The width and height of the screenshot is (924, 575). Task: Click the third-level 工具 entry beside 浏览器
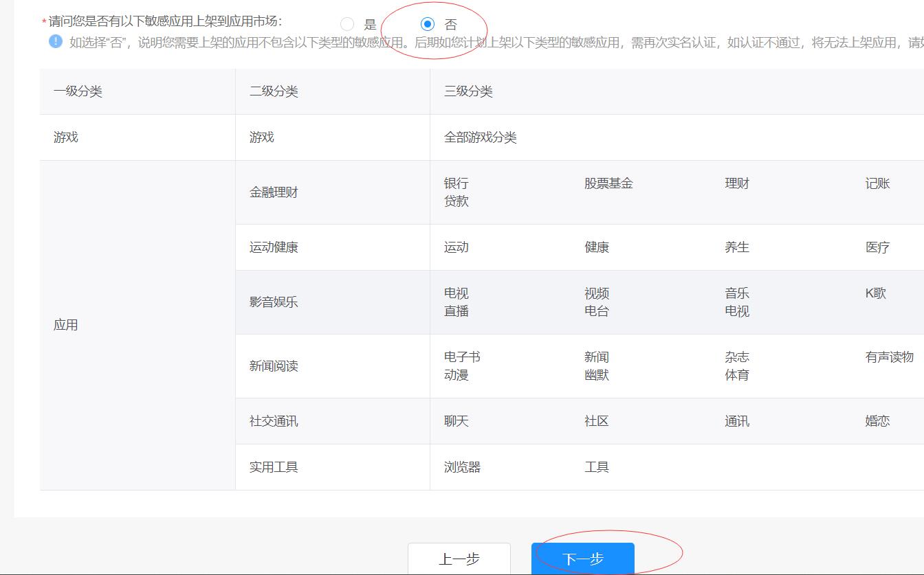597,467
